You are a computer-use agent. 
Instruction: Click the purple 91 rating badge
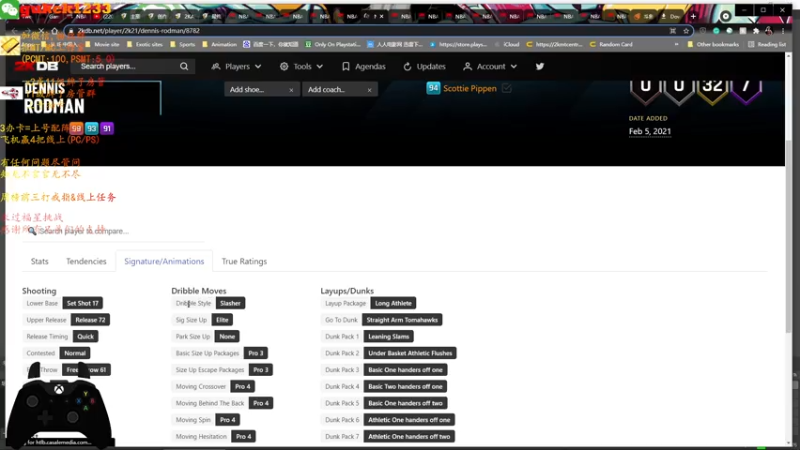[x=107, y=129]
